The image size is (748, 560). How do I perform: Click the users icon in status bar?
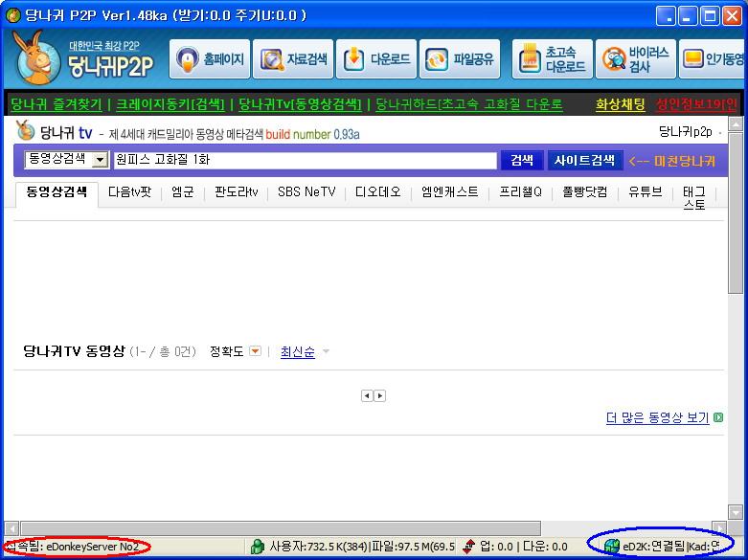coord(258,547)
